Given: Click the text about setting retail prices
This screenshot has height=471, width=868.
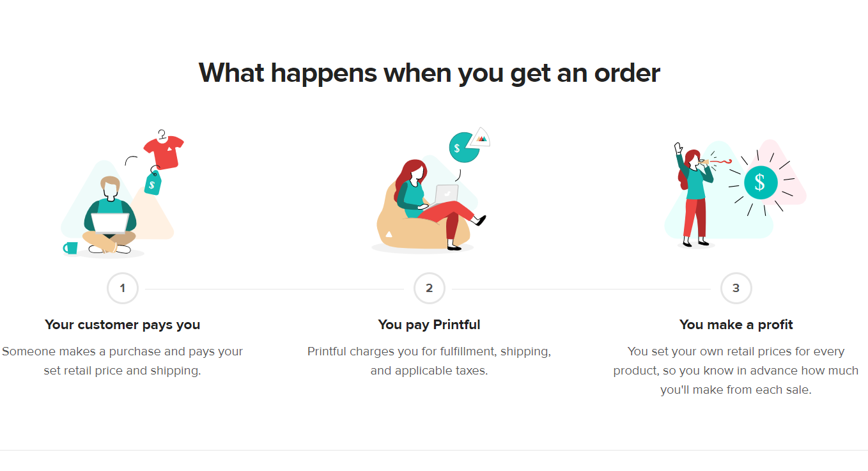Looking at the screenshot, I should [736, 371].
